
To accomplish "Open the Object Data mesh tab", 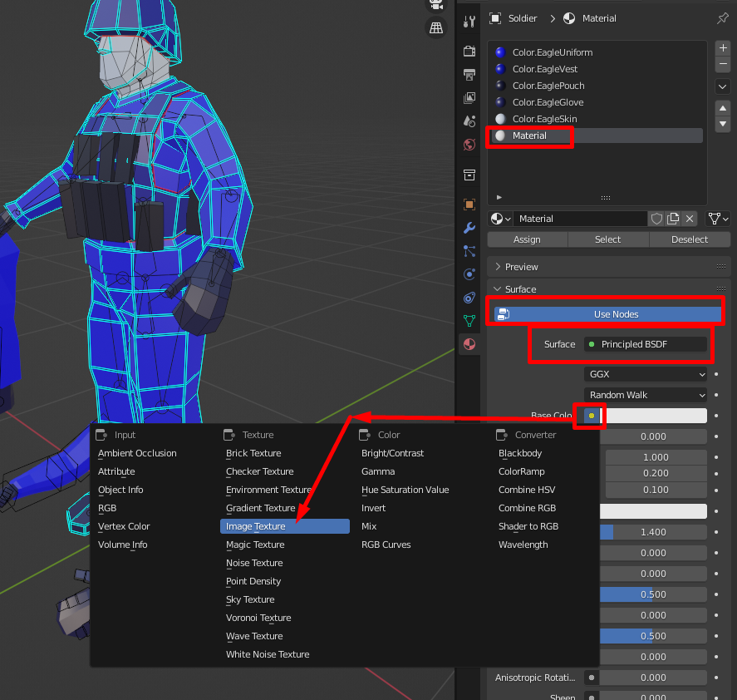I will [469, 321].
